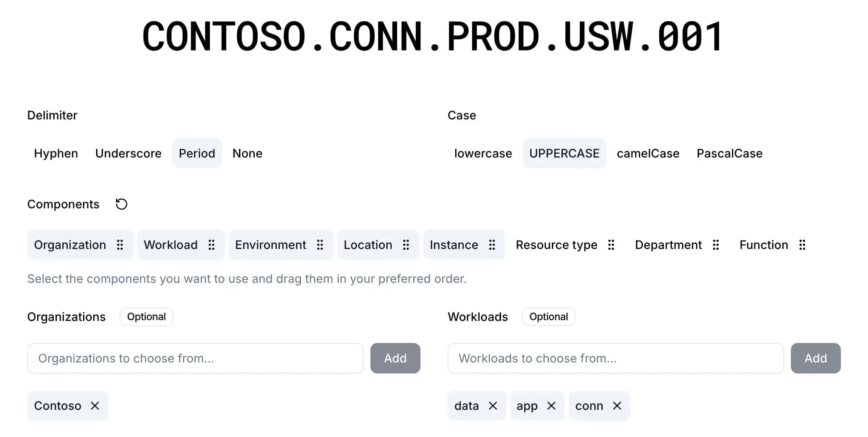The image size is (868, 437).
Task: Select the Underscore delimiter
Action: tap(128, 153)
